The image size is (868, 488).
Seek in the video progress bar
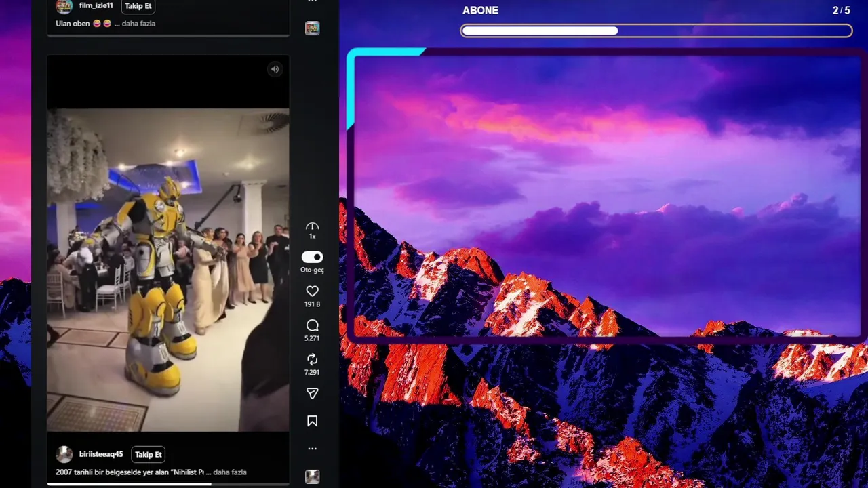point(168,484)
